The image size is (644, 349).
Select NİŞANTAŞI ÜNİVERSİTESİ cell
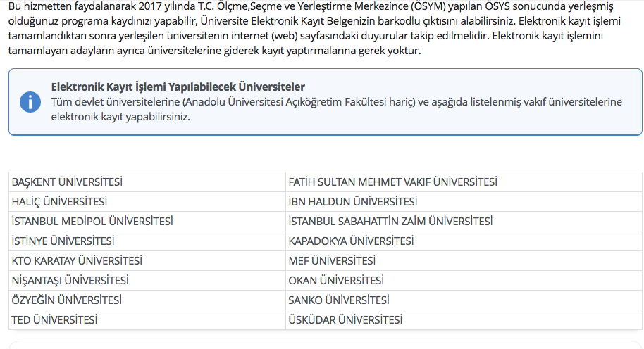(x=147, y=280)
